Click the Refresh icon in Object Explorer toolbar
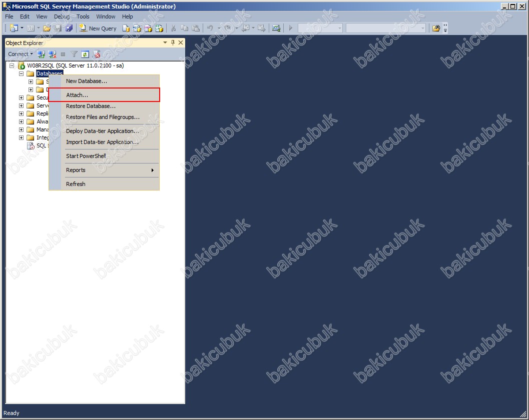Image resolution: width=529 pixels, height=420 pixels. click(85, 54)
